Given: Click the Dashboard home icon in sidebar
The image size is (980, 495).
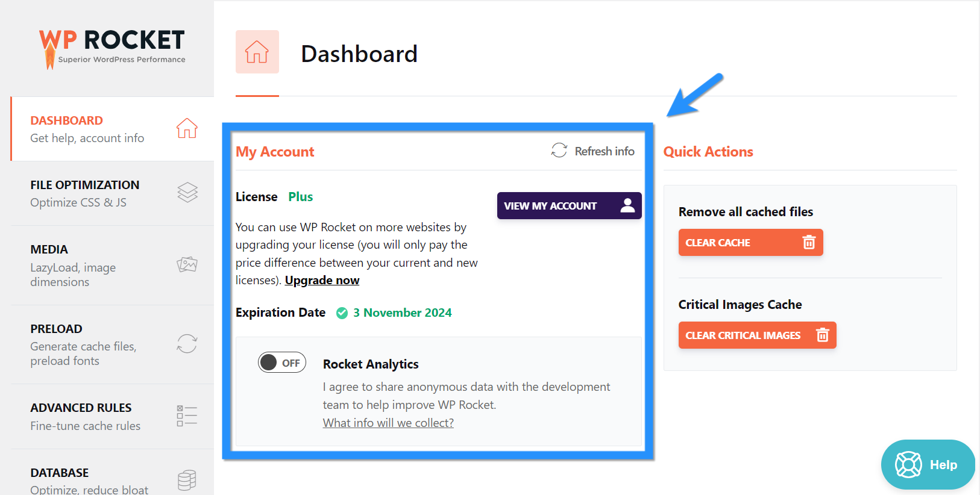Looking at the screenshot, I should (187, 128).
